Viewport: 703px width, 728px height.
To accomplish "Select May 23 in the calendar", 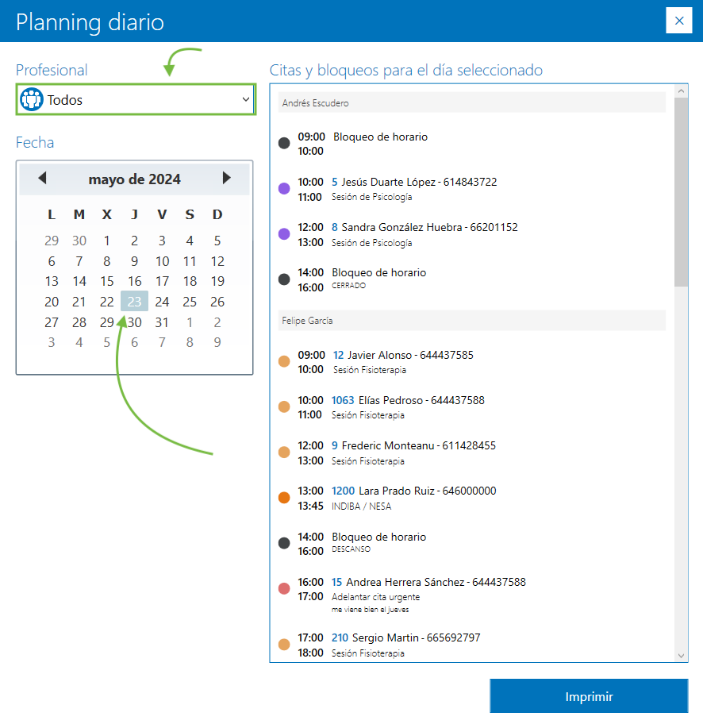I will click(x=135, y=302).
